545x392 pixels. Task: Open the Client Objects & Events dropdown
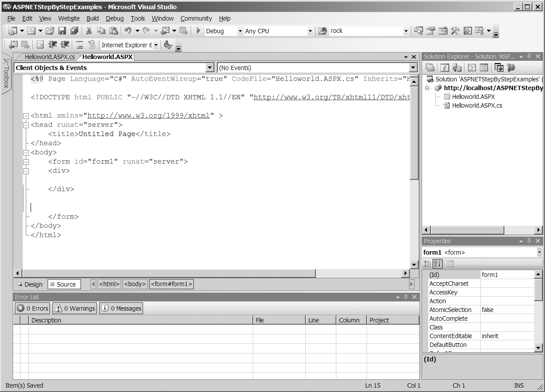coord(210,68)
